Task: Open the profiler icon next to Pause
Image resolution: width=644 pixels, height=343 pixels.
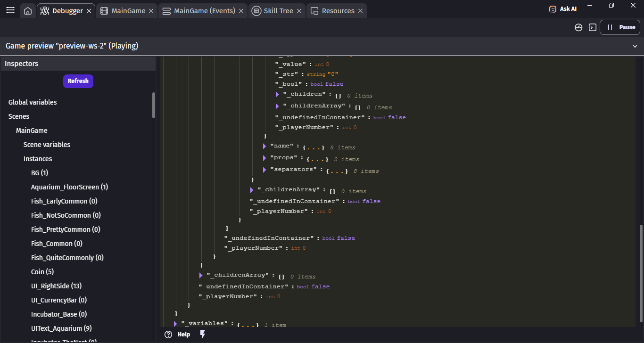Action: point(578,27)
